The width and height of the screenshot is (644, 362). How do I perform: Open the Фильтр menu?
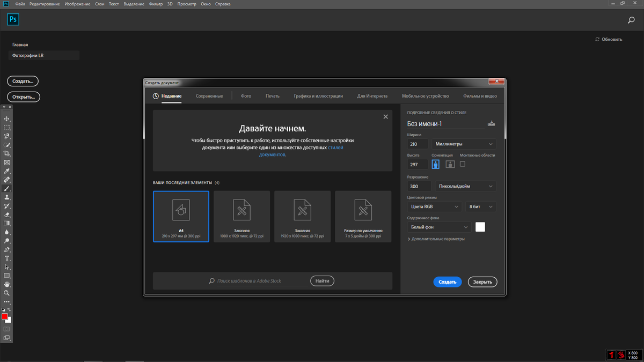coord(157,4)
